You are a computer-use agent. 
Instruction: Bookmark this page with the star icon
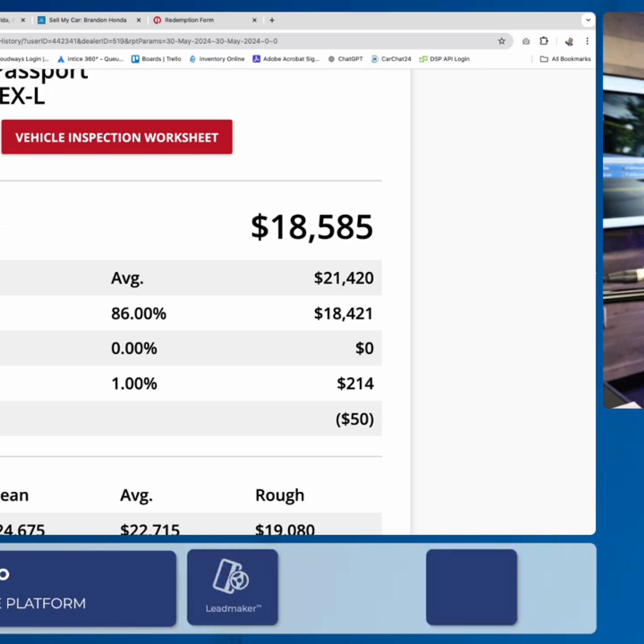pyautogui.click(x=501, y=41)
